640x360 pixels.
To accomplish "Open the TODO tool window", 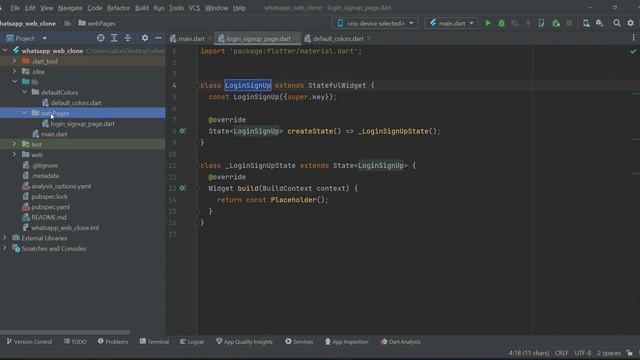I will coord(75,342).
